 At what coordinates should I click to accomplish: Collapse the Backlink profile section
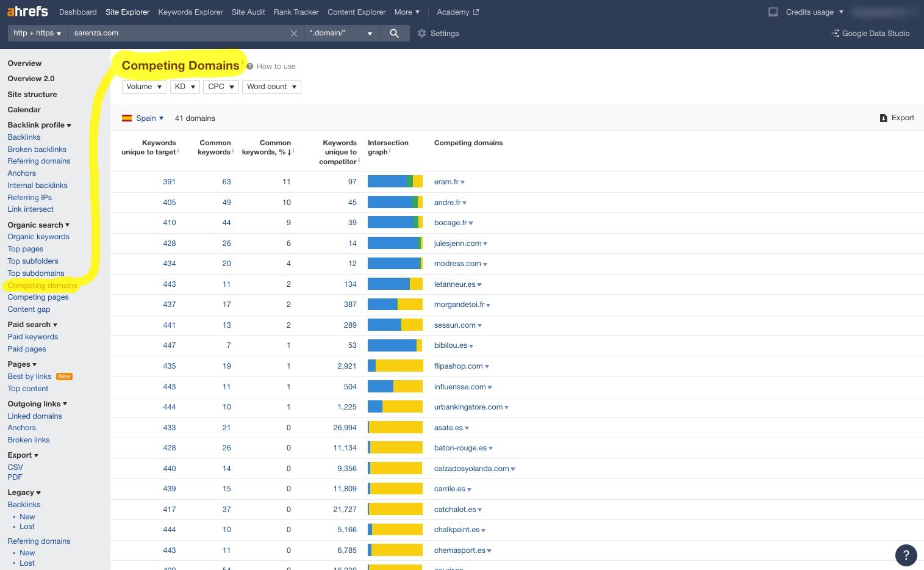pos(40,125)
